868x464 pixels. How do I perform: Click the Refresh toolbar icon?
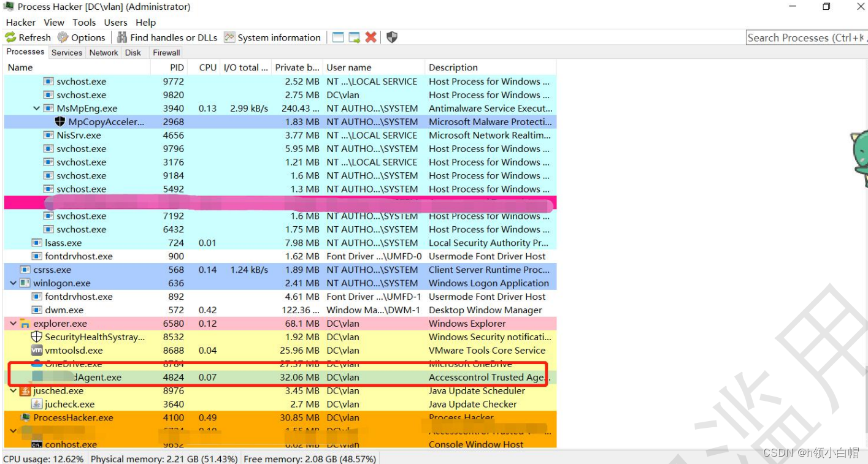(10, 37)
